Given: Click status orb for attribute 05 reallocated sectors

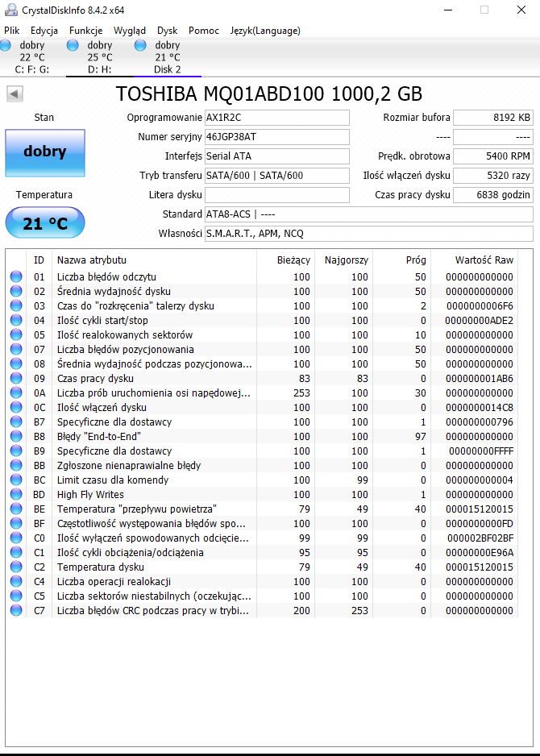Looking at the screenshot, I should pos(16,334).
